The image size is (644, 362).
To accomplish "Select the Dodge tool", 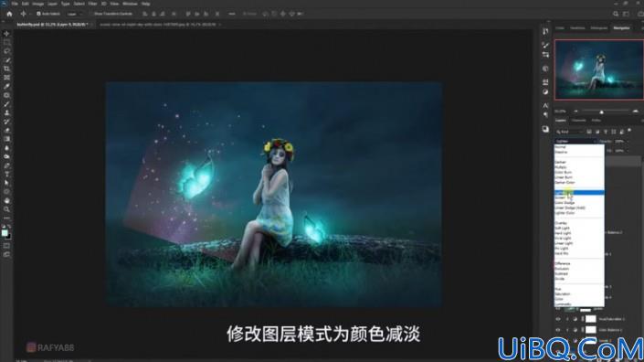I will pyautogui.click(x=6, y=156).
